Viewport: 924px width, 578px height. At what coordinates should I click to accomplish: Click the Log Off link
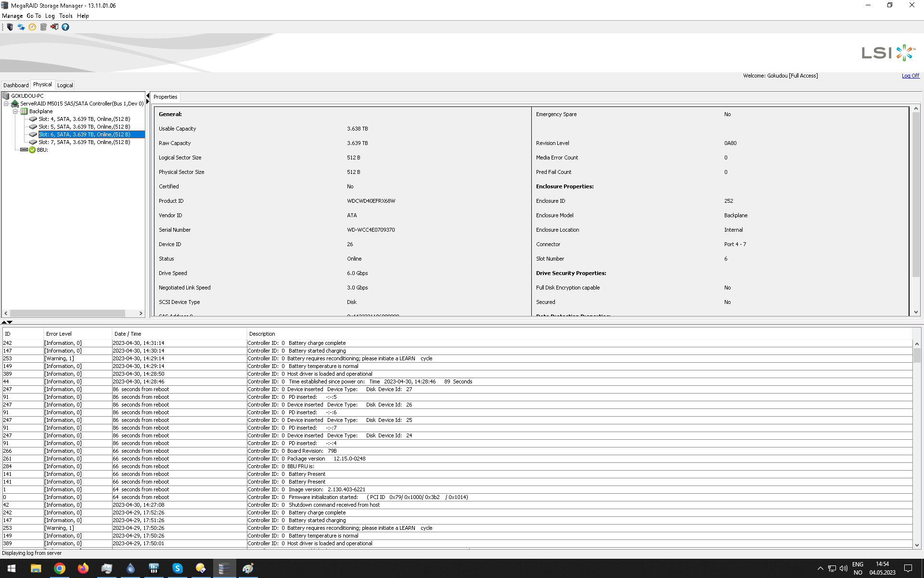(x=911, y=76)
